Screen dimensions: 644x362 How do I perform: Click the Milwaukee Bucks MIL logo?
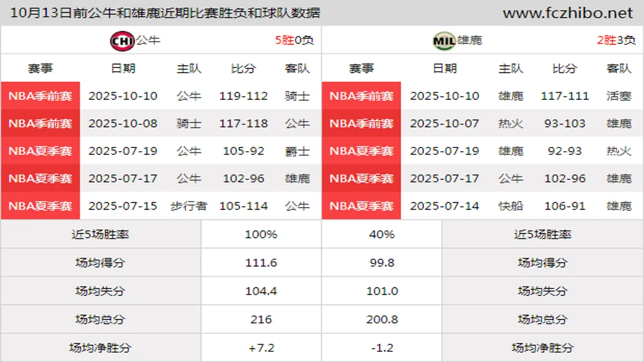pos(444,41)
